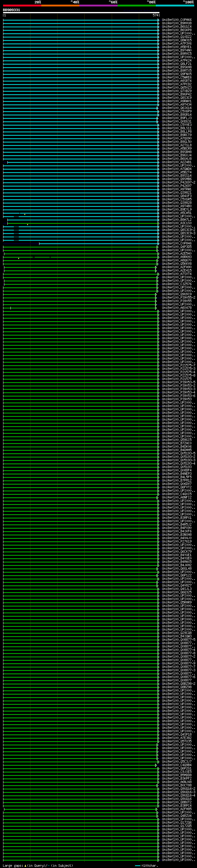Select the UniRef100_Q4SP18 label
Viewport: 197px width, 868px height.
[177, 735]
